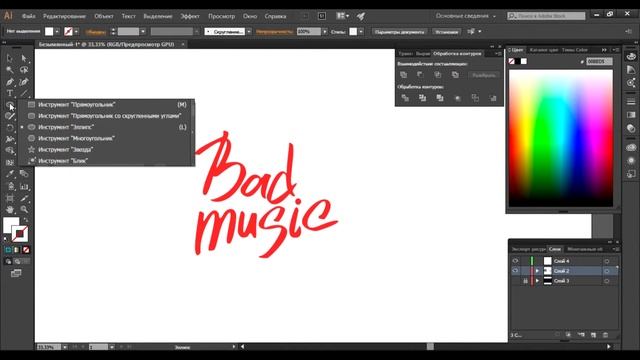This screenshot has height=360, width=640.
Task: Switch to Color mode below fill/stroke
Action: (x=8, y=250)
